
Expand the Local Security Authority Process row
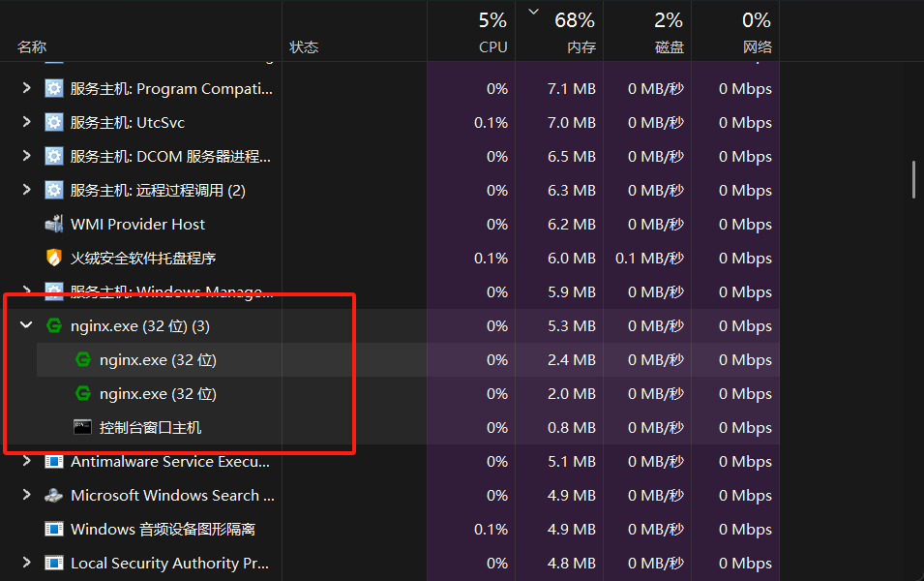(26, 563)
